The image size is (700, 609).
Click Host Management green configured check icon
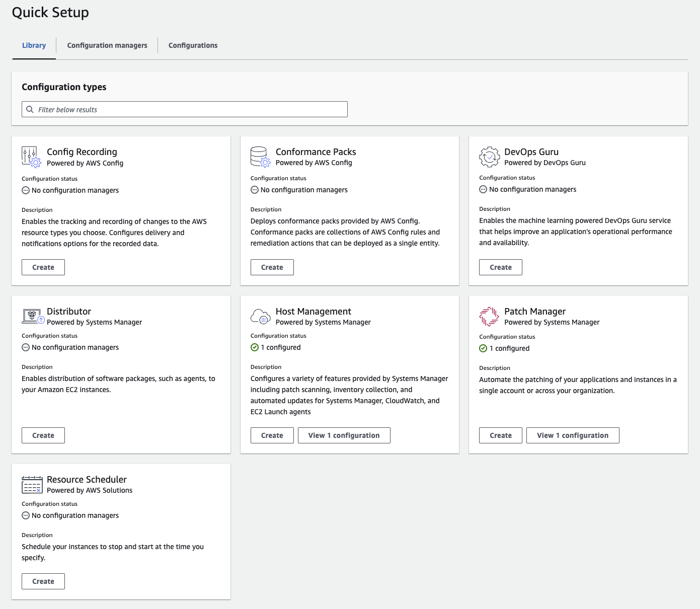[x=255, y=347]
